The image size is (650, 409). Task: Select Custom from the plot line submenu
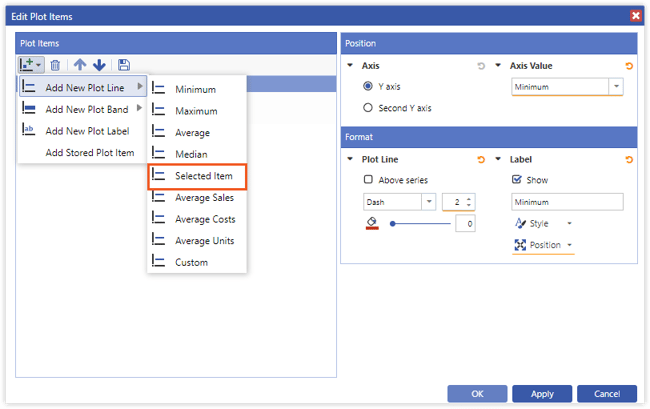point(197,262)
